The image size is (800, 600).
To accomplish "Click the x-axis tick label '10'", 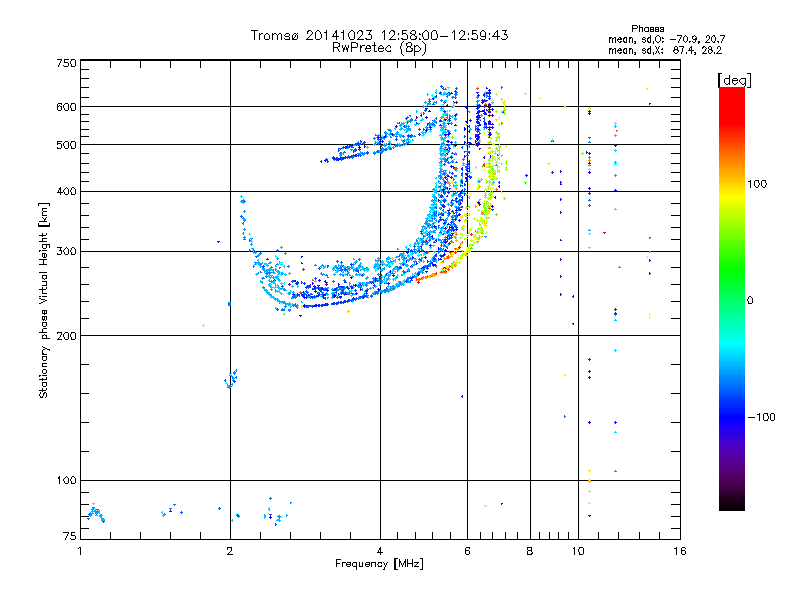I will pyautogui.click(x=578, y=551).
